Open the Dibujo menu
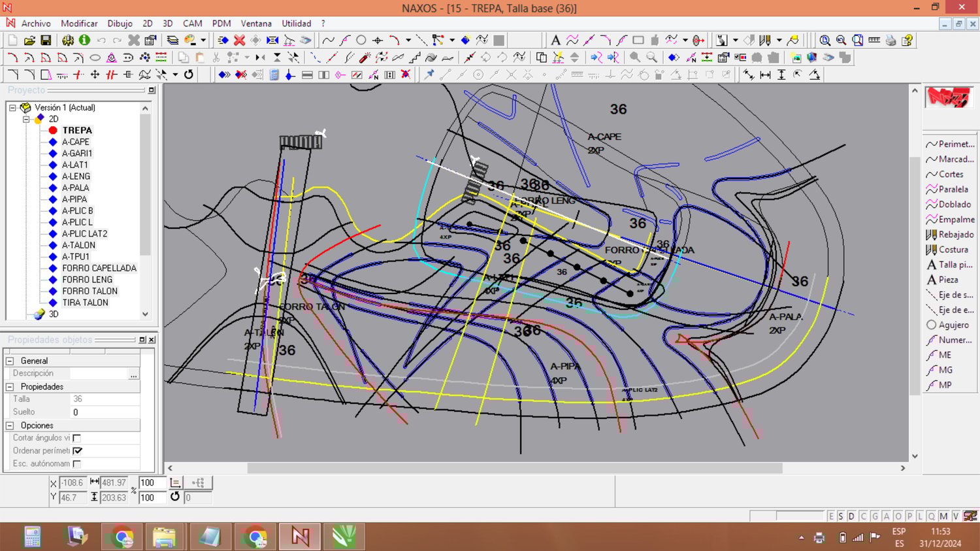The image size is (980, 551). point(120,24)
